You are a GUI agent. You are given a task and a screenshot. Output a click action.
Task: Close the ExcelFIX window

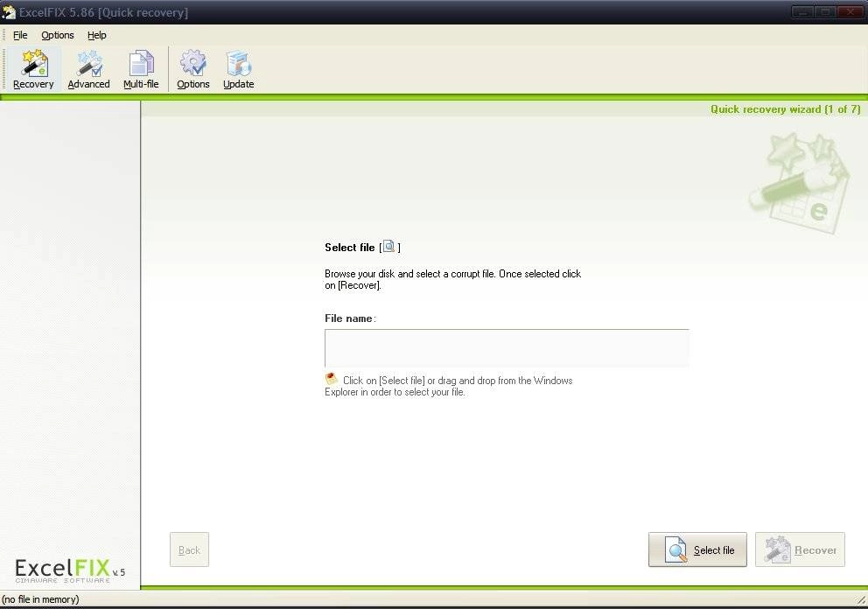pos(850,11)
